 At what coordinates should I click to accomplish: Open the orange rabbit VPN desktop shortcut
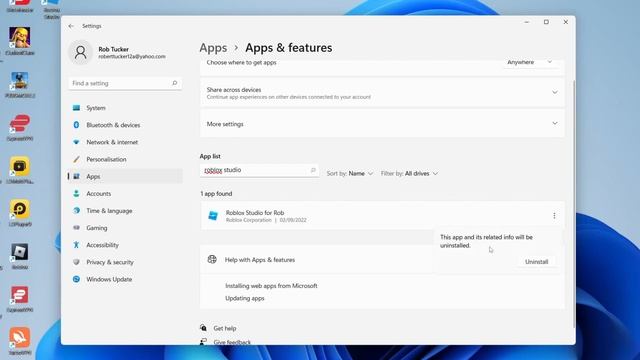(x=20, y=341)
